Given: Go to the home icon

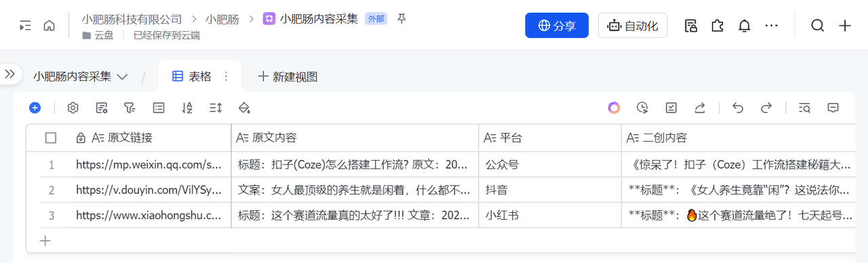Looking at the screenshot, I should 49,26.
